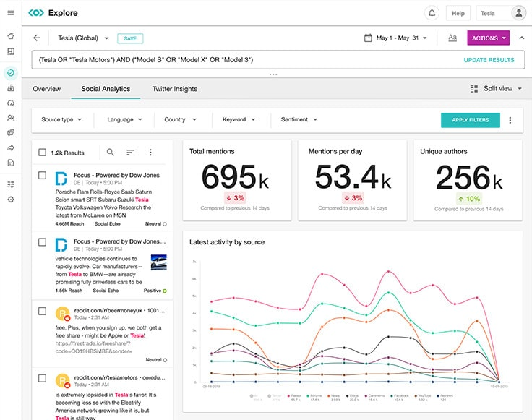Open Help
Screen dimensions: 532x420
pos(458,13)
